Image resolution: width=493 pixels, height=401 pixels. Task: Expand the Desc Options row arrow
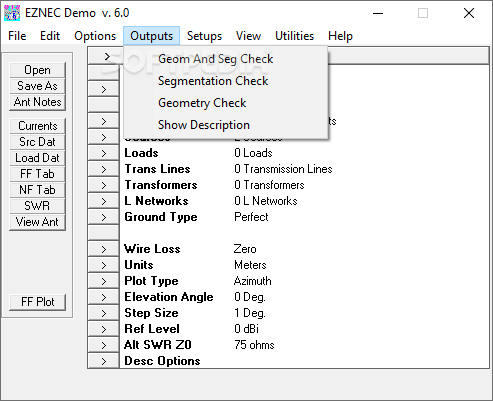point(103,361)
